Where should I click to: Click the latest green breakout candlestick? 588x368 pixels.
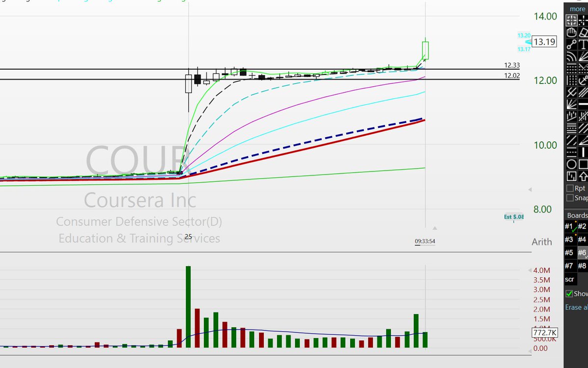tap(425, 50)
